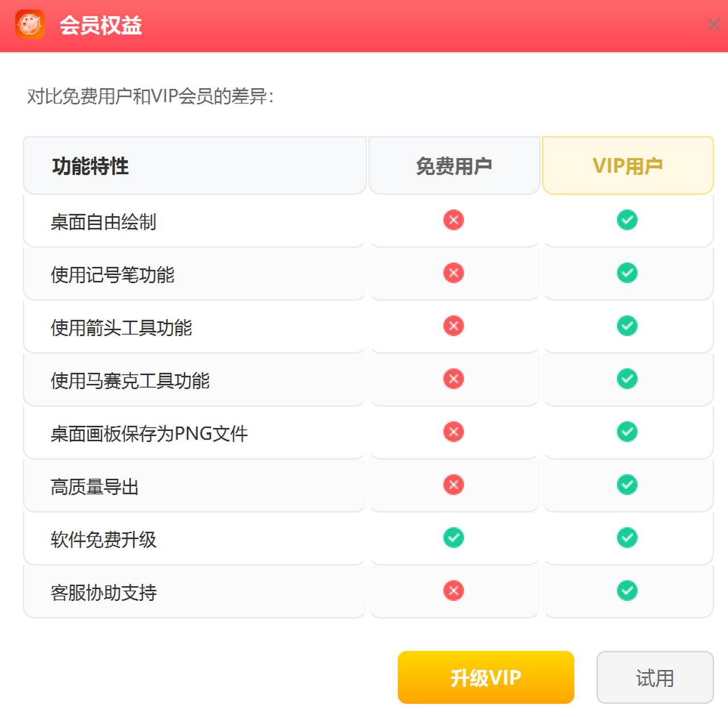
Task: Click the 桌面自由绘制 feature row label
Action: [103, 222]
